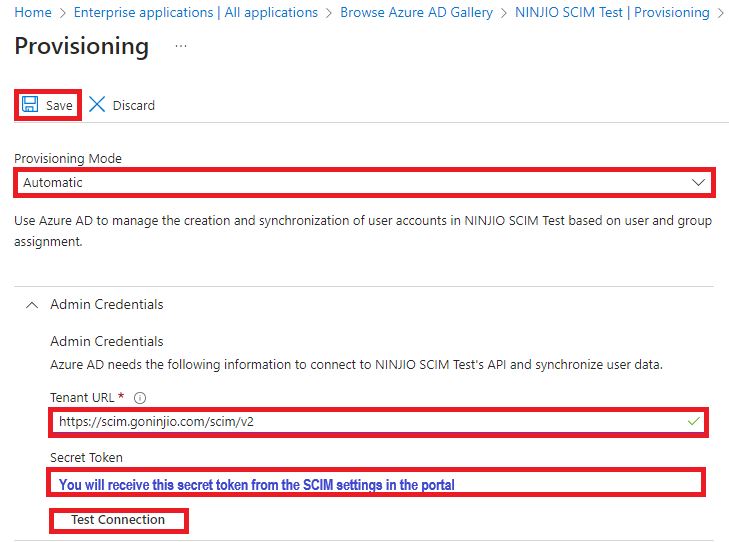This screenshot has height=542, width=729.
Task: Click the Save button label
Action: click(59, 106)
